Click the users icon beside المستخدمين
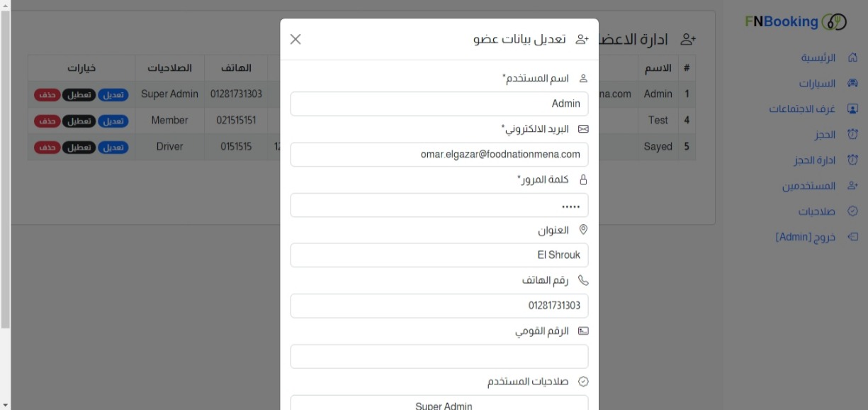This screenshot has height=410, width=868. point(853,187)
